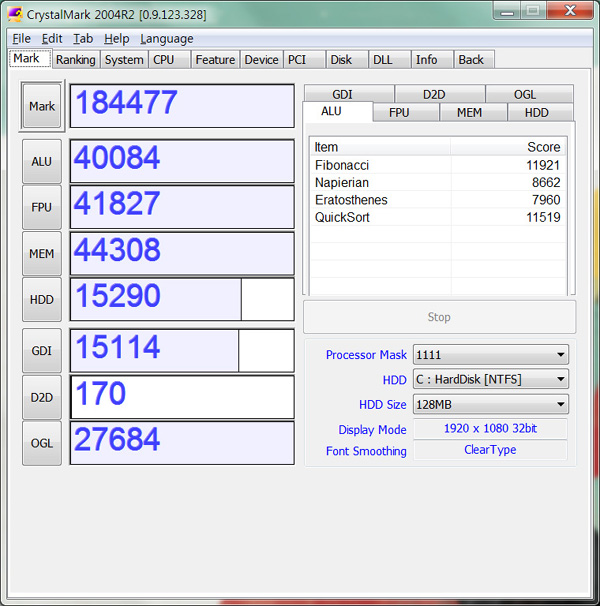
Task: Click the Font Smoothing value ClearType
Action: pyautogui.click(x=490, y=450)
